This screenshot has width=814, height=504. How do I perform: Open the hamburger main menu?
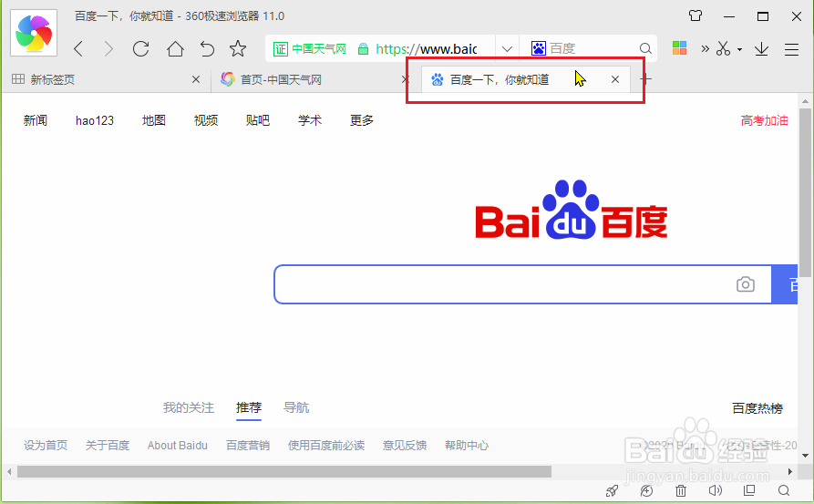792,49
